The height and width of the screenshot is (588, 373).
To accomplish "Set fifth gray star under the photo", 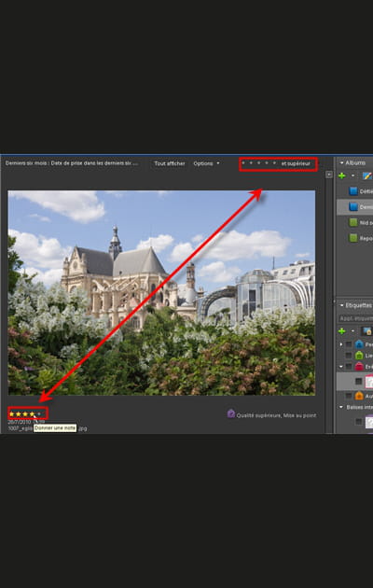I will [39, 414].
